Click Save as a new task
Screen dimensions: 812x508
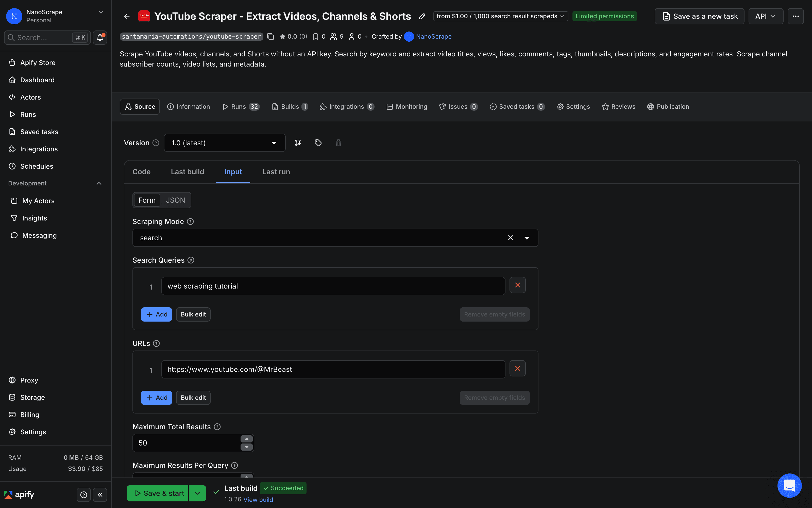(x=699, y=16)
